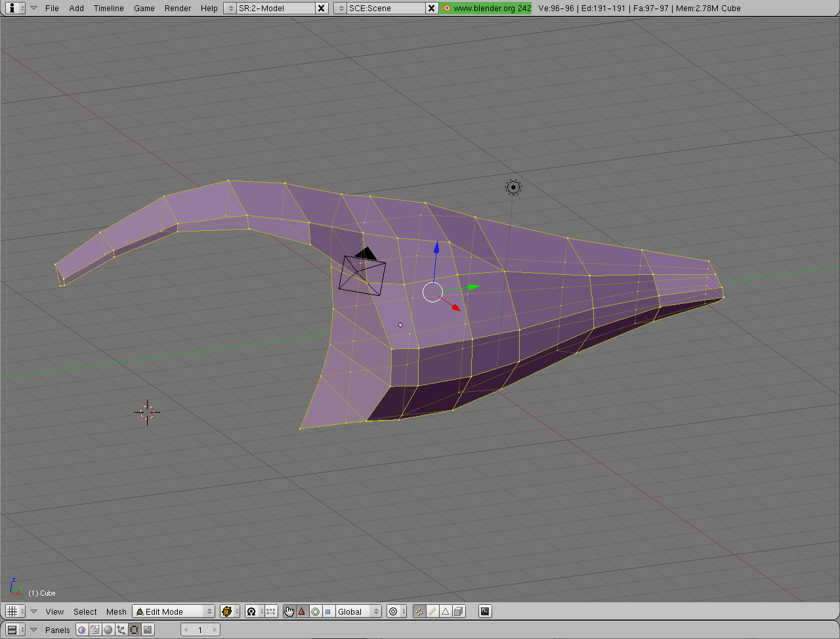This screenshot has width=840, height=639.
Task: Click the scale manipulator square icon
Action: click(328, 611)
